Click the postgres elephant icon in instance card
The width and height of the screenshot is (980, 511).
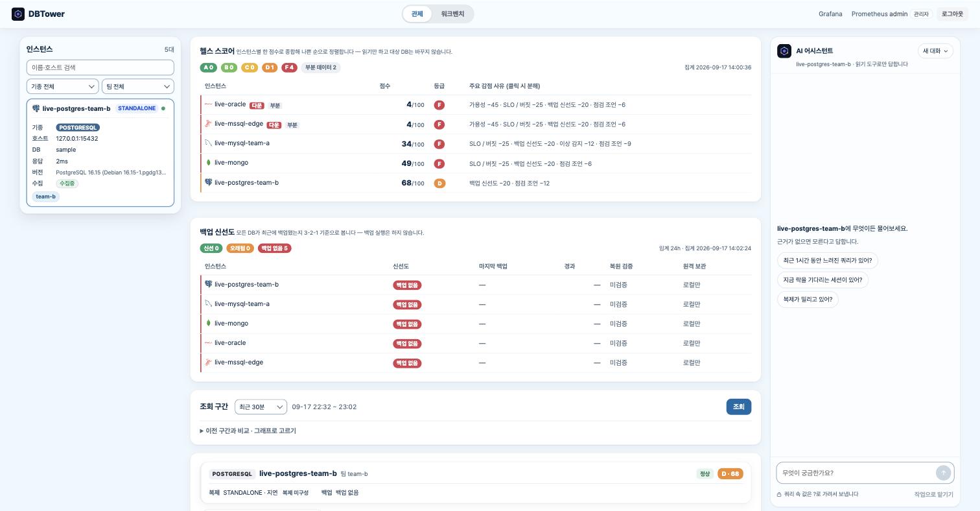(x=36, y=108)
